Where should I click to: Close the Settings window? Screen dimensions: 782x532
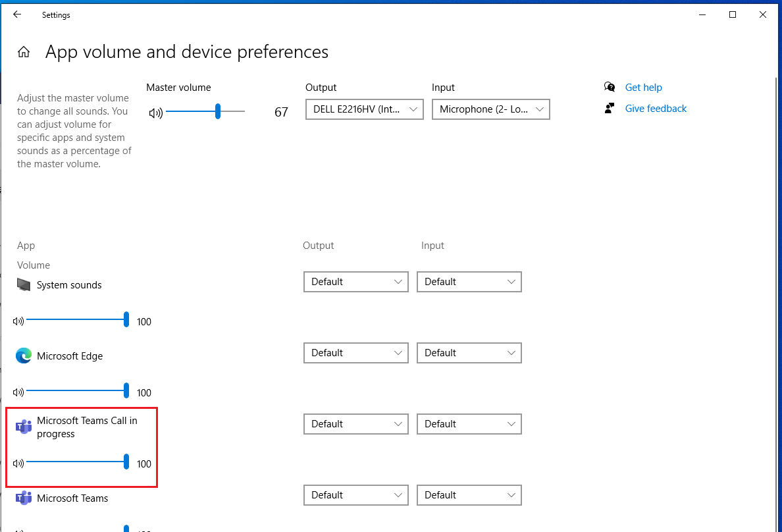pyautogui.click(x=762, y=14)
